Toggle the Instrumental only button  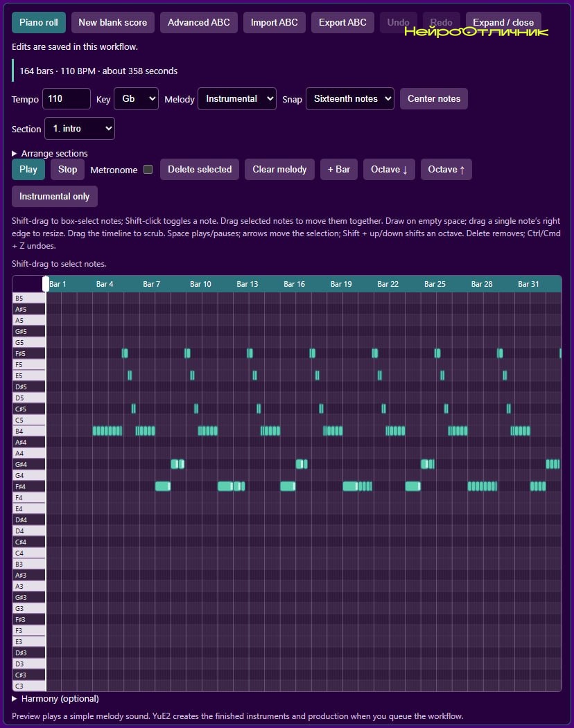(54, 197)
